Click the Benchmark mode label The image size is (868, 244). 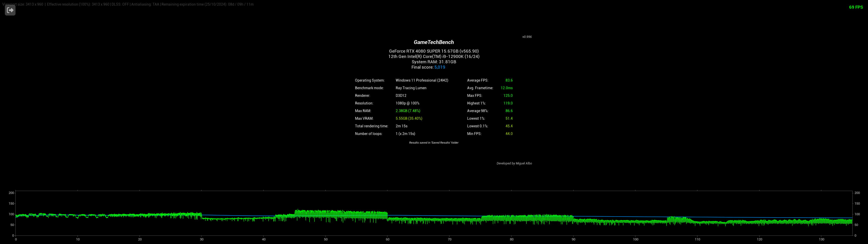tap(369, 88)
